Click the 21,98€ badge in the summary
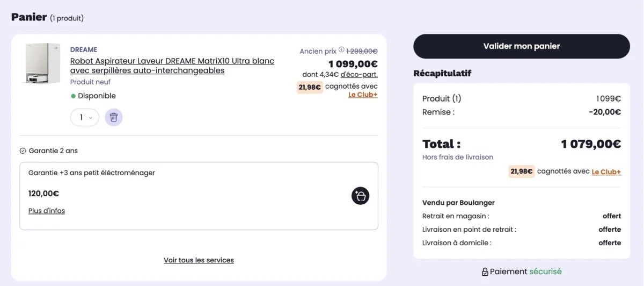Viewport: 644px width, 286px height. 522,171
